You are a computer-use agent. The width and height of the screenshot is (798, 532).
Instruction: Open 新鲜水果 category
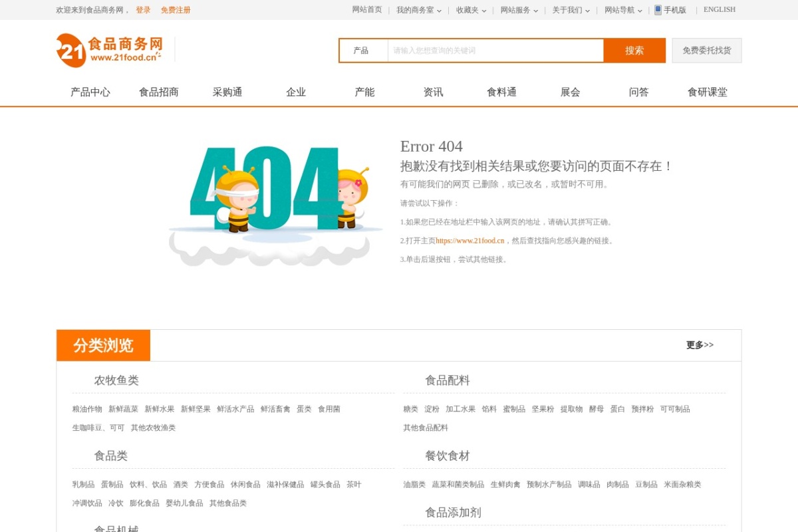pyautogui.click(x=160, y=409)
